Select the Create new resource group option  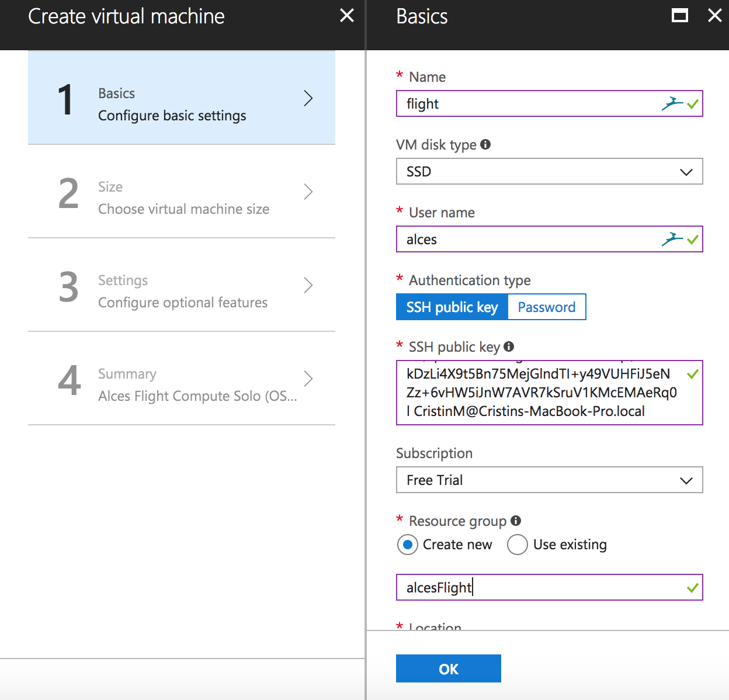pos(408,545)
